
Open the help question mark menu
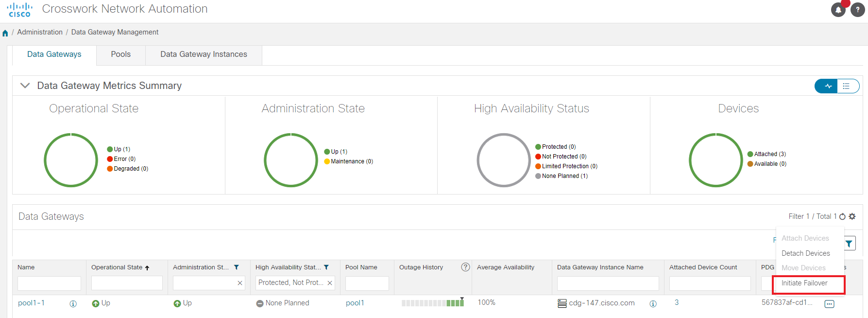click(858, 10)
